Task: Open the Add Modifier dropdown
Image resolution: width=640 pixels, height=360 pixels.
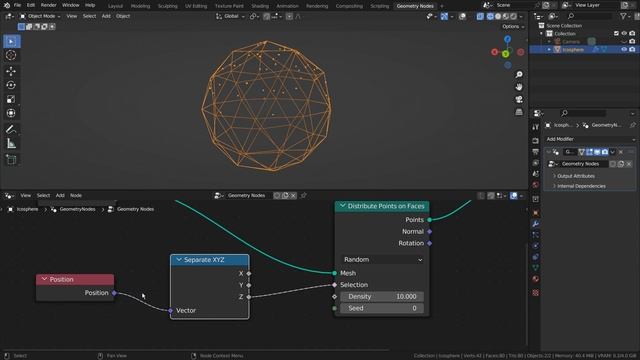Action: (x=590, y=139)
